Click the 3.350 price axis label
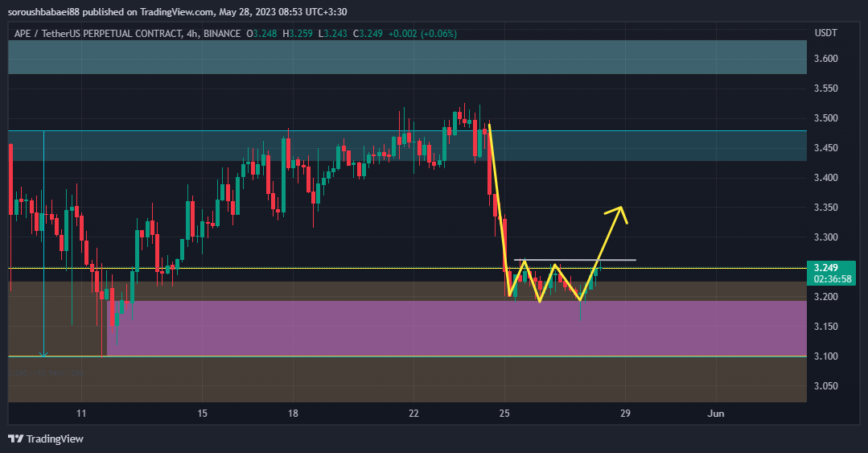Screen dimensions: 868x453 click(826, 208)
